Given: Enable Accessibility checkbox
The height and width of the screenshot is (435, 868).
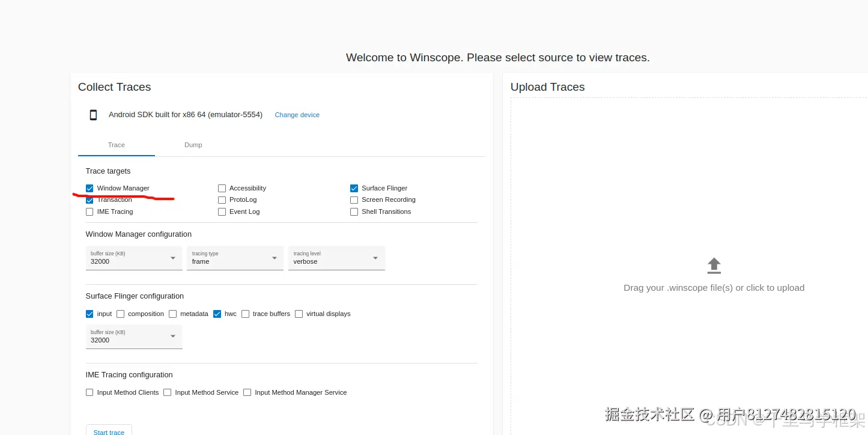Looking at the screenshot, I should tap(222, 188).
